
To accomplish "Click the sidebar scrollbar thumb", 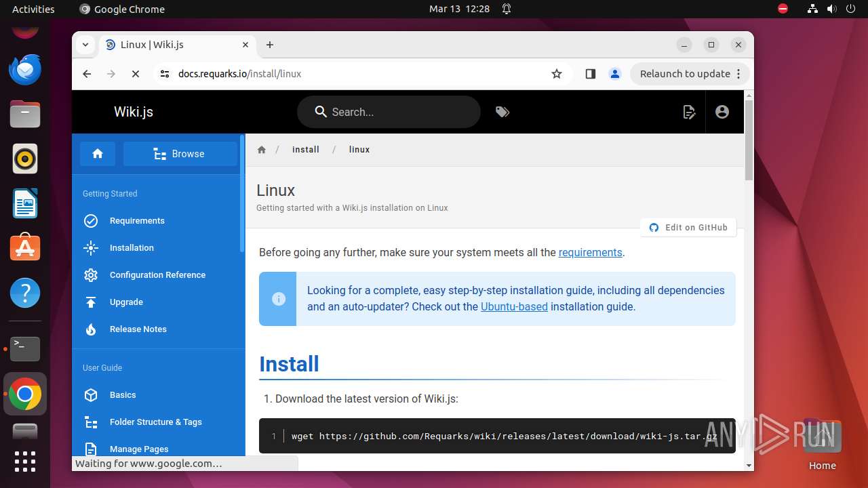I will click(242, 193).
